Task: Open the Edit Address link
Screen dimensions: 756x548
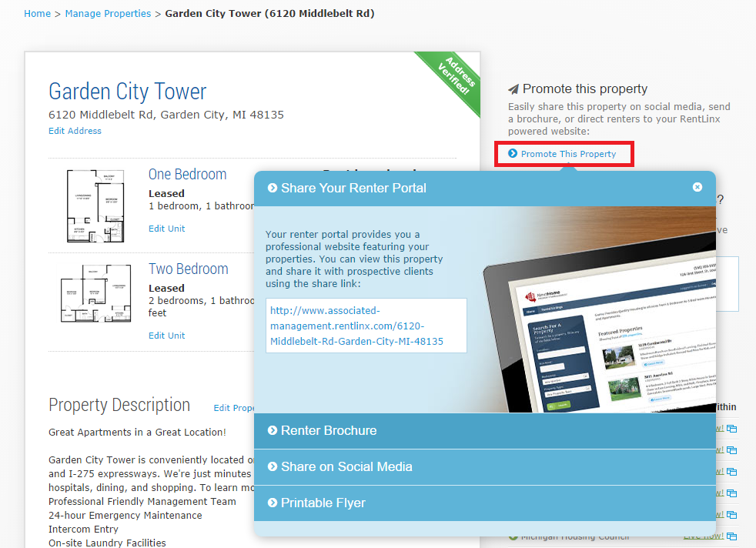Action: (x=74, y=130)
